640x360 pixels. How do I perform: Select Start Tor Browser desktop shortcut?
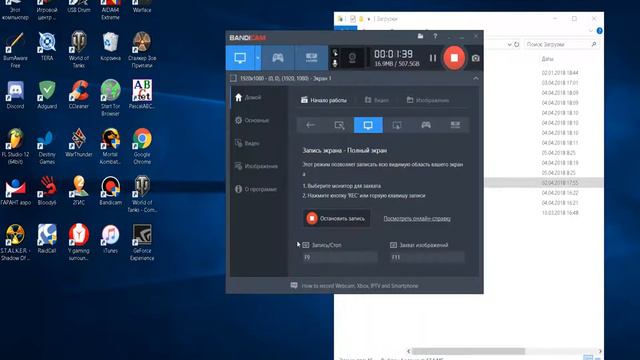[110, 98]
